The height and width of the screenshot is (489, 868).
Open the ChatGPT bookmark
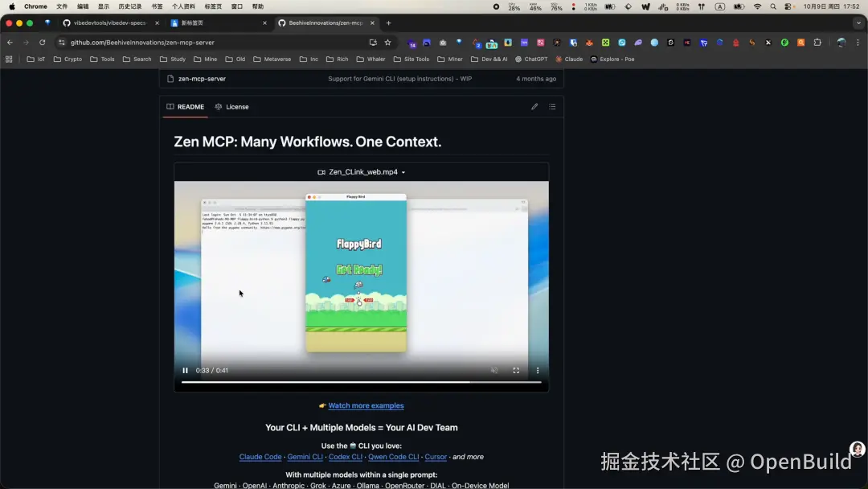[531, 60]
